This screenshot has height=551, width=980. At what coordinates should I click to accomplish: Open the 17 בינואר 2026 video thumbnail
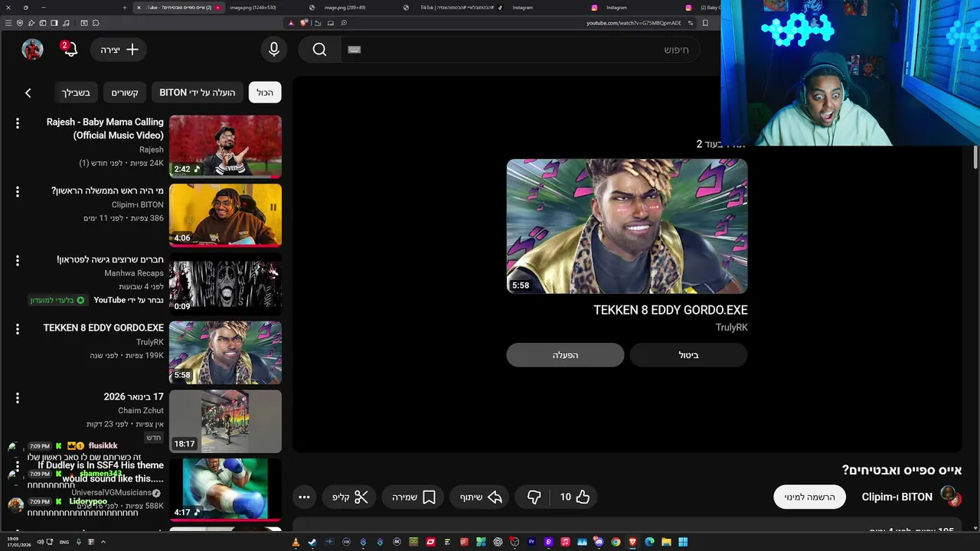[225, 422]
